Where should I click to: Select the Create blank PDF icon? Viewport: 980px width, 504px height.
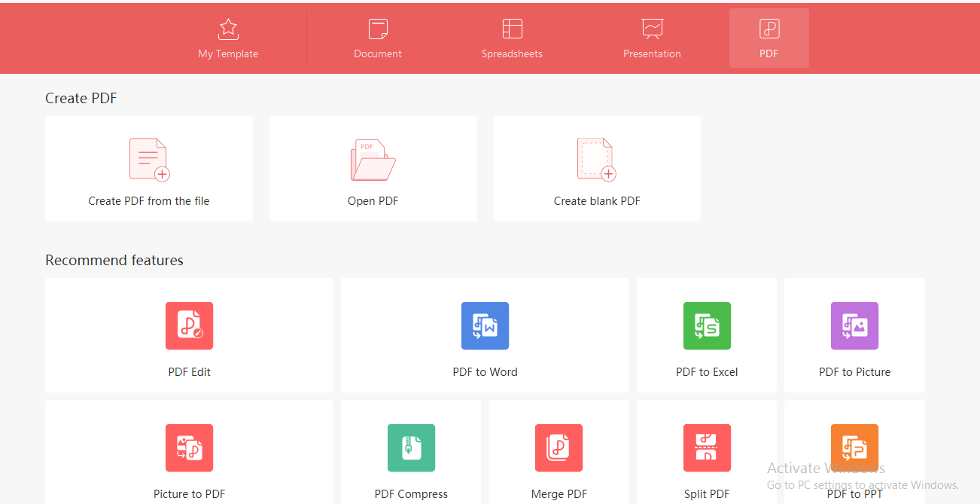coord(597,159)
